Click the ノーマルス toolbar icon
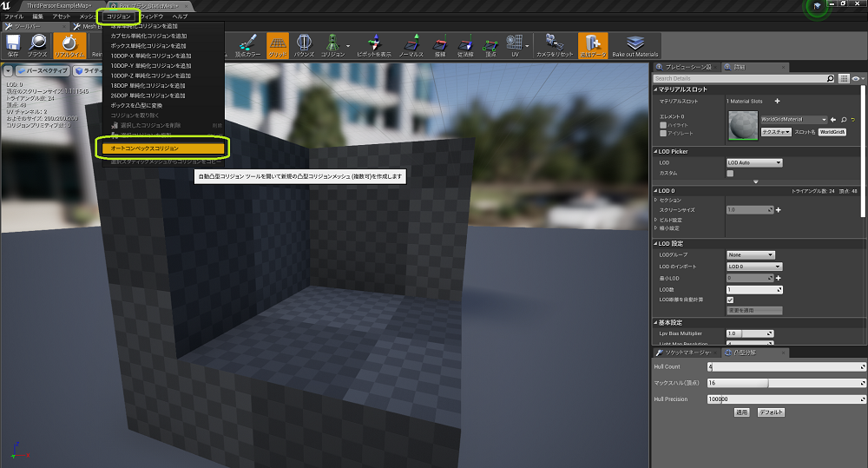The image size is (868, 468). [x=411, y=45]
